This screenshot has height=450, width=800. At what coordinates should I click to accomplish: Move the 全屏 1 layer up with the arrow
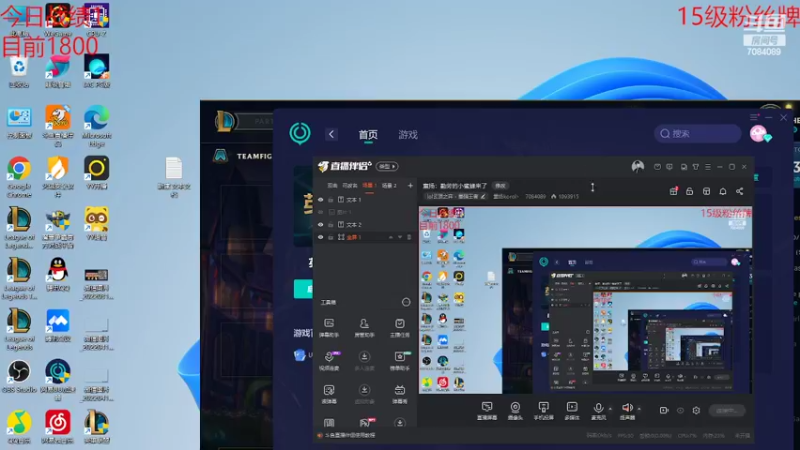pos(390,237)
